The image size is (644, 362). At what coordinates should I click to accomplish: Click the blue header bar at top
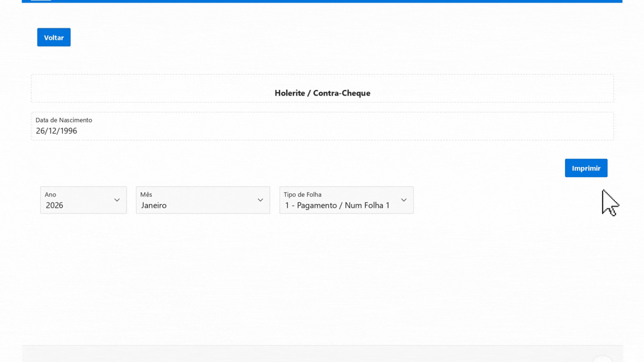(322, 1)
